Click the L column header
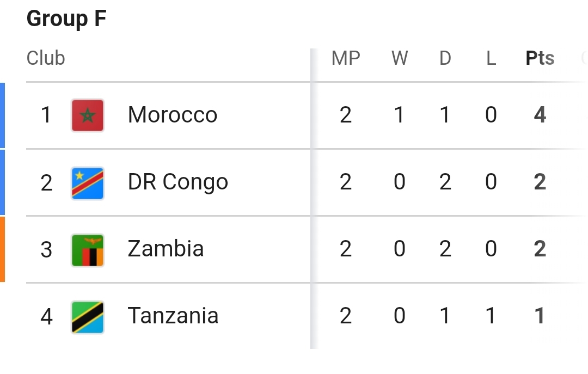This screenshot has height=374, width=588. tap(491, 58)
